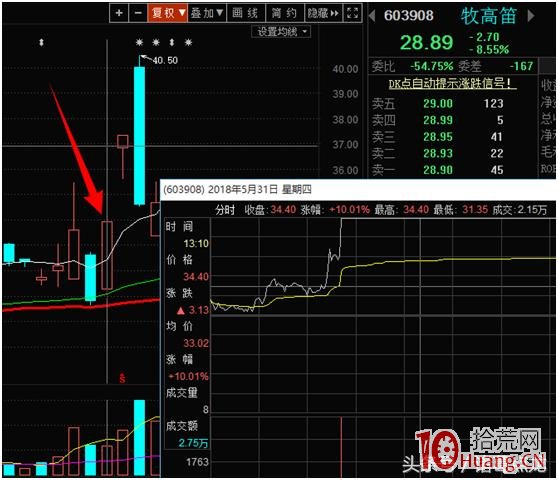The height and width of the screenshot is (480, 558).
Task: Click the 委比 value -54.75%
Action: coord(431,66)
